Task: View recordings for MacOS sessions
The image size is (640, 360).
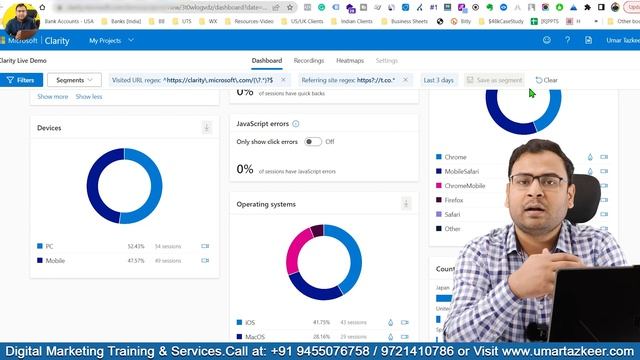Action: [404, 337]
